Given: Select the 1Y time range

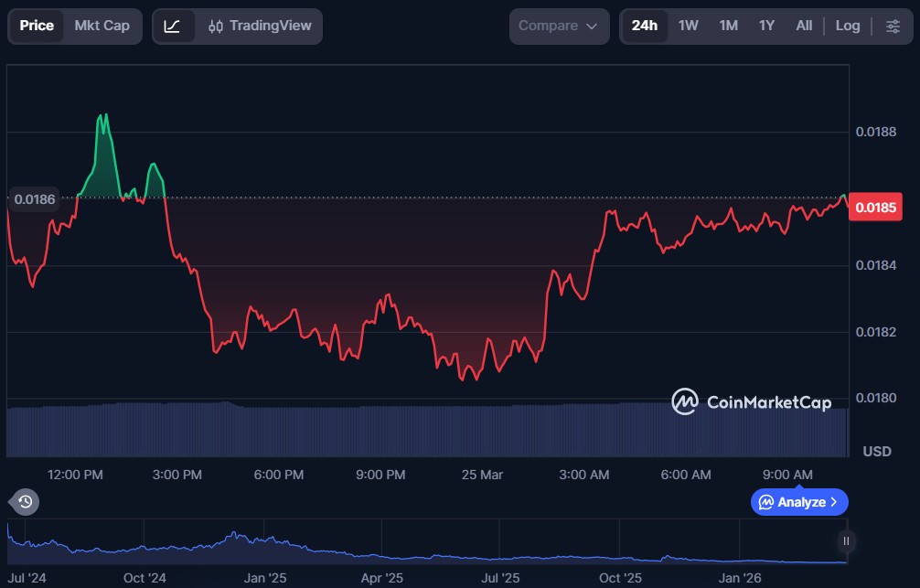Looking at the screenshot, I should [x=766, y=26].
